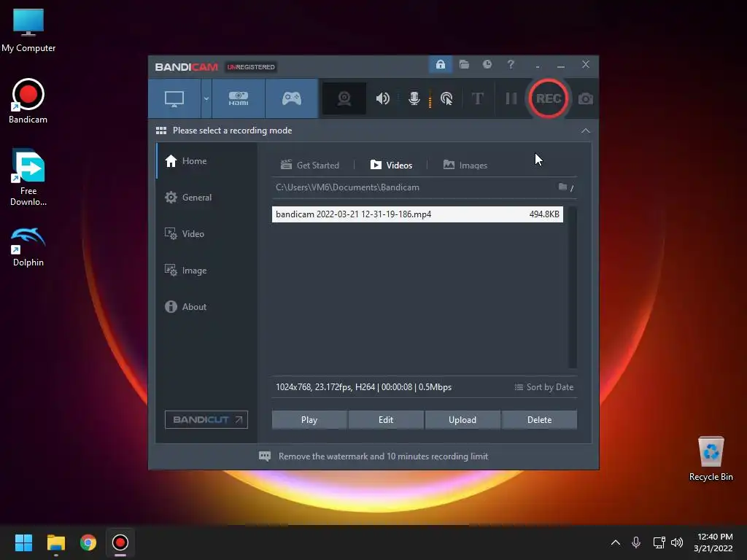Viewport: 747px width, 560px height.
Task: Click the Bandicam taskbar icon
Action: pos(120,542)
